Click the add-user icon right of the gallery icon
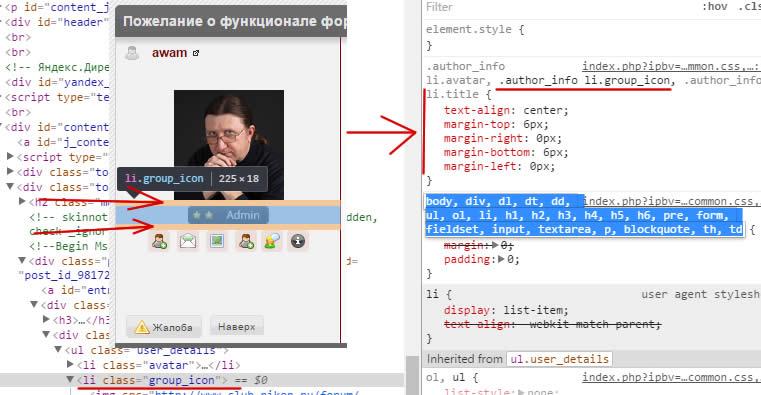761x395 pixels. tap(246, 241)
